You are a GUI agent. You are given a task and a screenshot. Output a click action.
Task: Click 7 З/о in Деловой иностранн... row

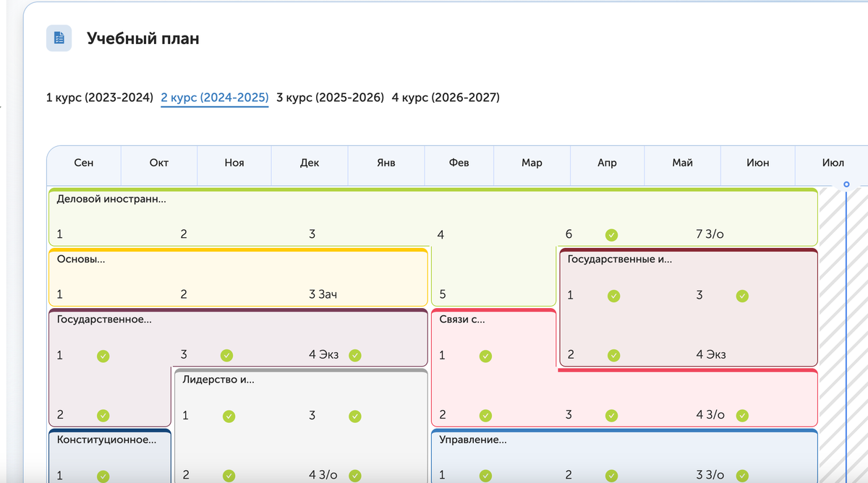click(x=710, y=234)
